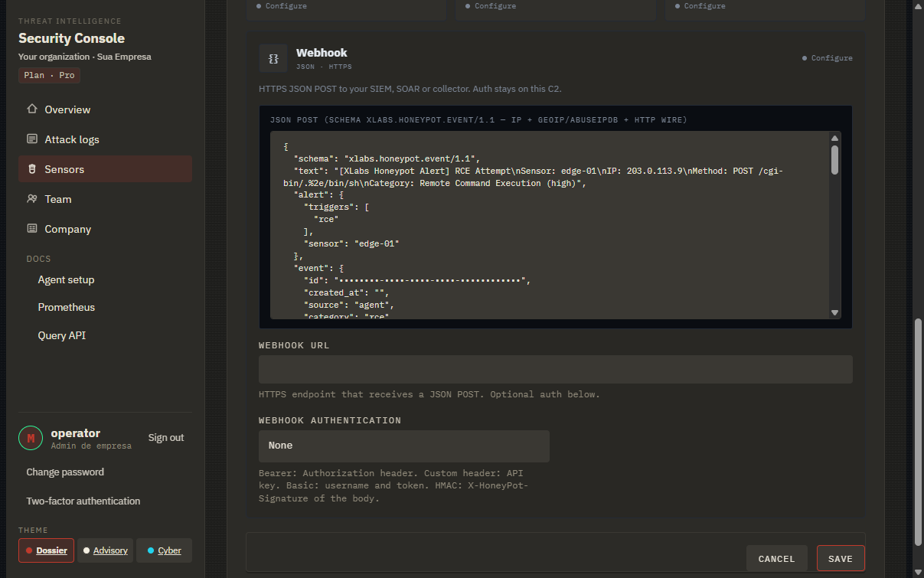Click the Company building icon

[x=32, y=229]
